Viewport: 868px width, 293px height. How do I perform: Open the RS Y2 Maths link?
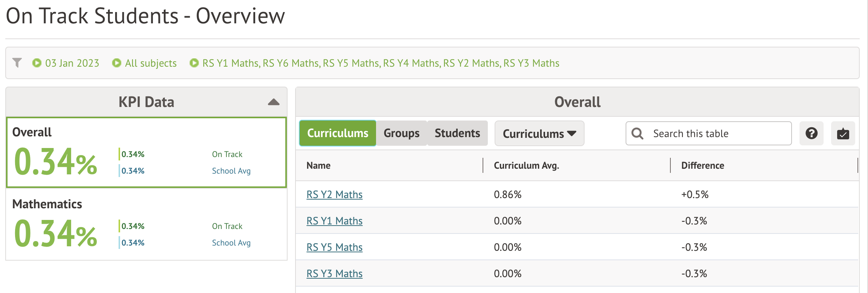pyautogui.click(x=334, y=194)
